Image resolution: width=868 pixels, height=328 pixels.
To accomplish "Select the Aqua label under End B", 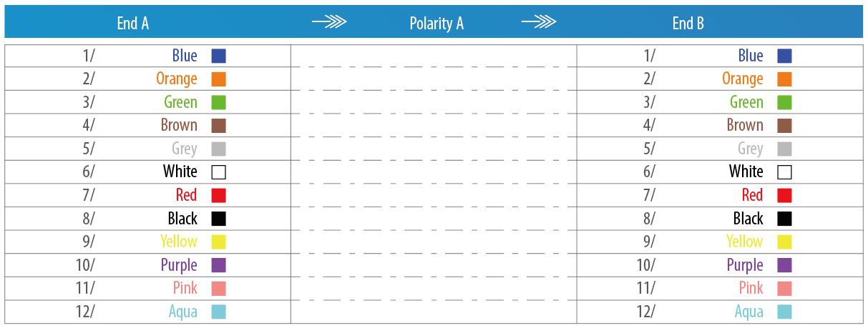I will pyautogui.click(x=748, y=312).
